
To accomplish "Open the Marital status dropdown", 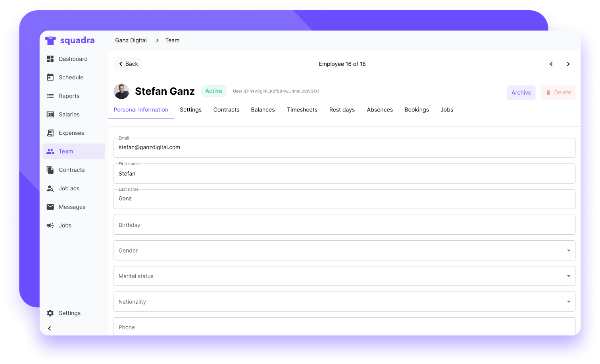I will tap(568, 276).
